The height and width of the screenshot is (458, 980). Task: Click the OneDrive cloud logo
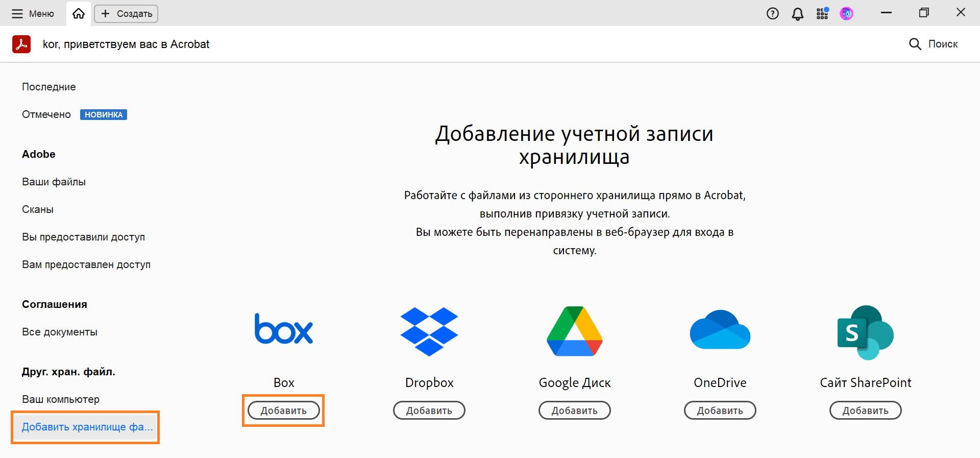point(720,329)
